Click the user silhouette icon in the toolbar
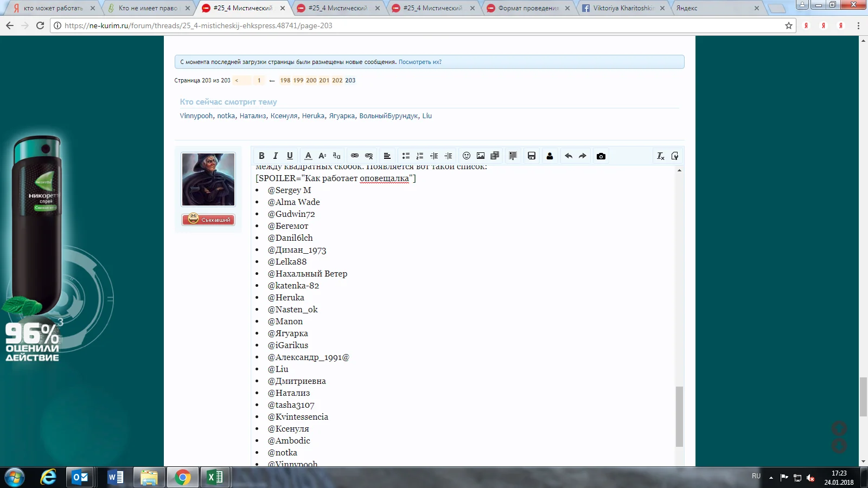 pyautogui.click(x=550, y=156)
